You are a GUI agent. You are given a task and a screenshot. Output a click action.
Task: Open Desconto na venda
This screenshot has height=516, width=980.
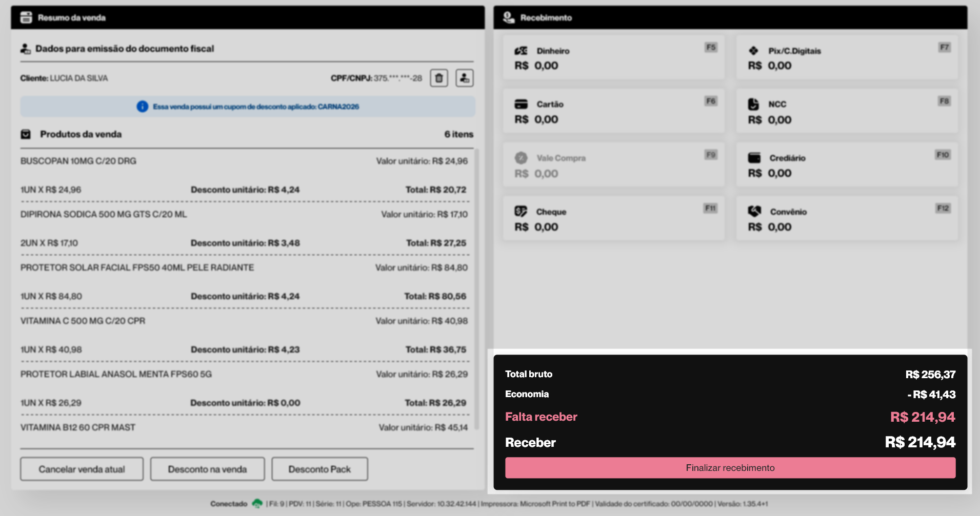[207, 469]
